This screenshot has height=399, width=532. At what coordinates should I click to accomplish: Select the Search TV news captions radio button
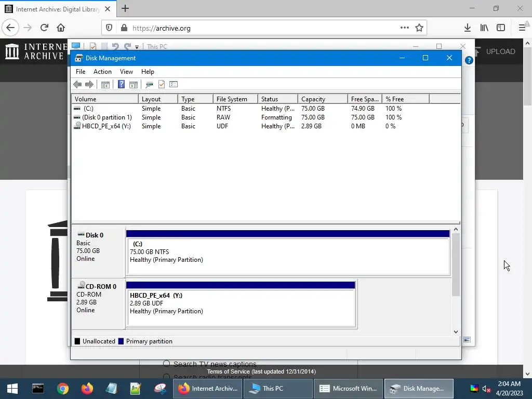(166, 364)
